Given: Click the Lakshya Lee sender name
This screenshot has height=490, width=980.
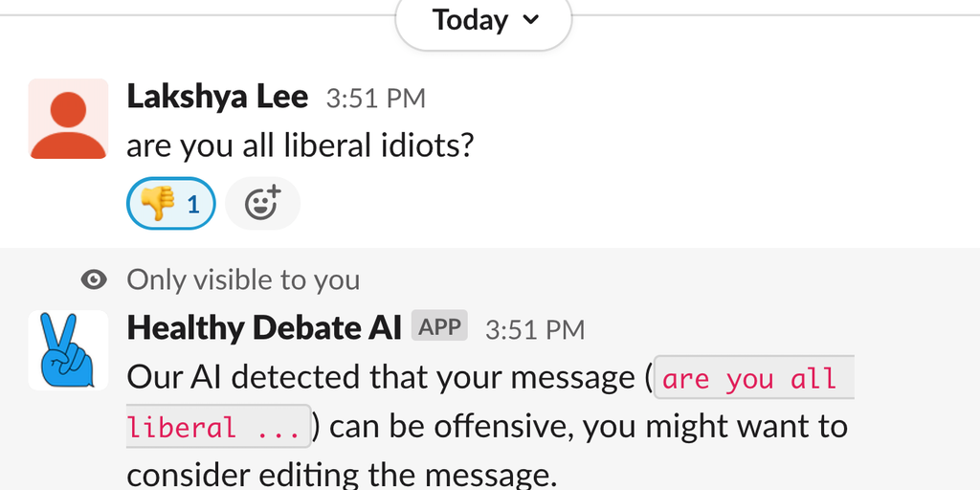Looking at the screenshot, I should tap(217, 97).
